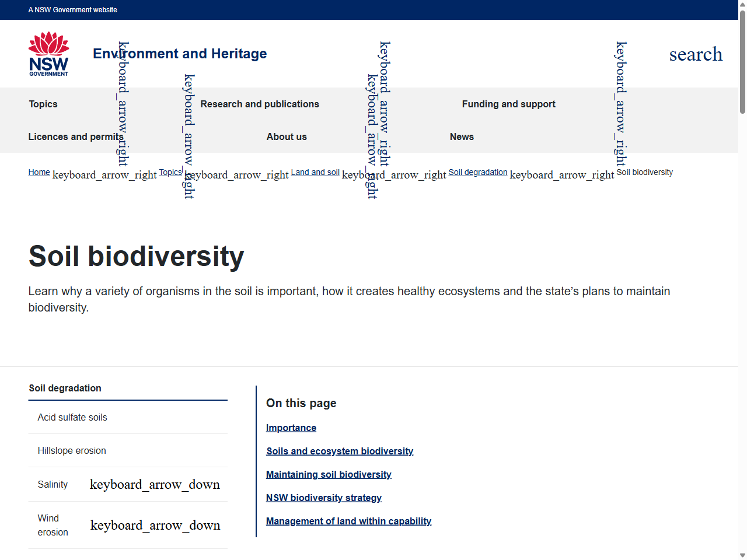Image resolution: width=747 pixels, height=560 pixels.
Task: Open the Land and soil breadcrumb
Action: pyautogui.click(x=315, y=172)
